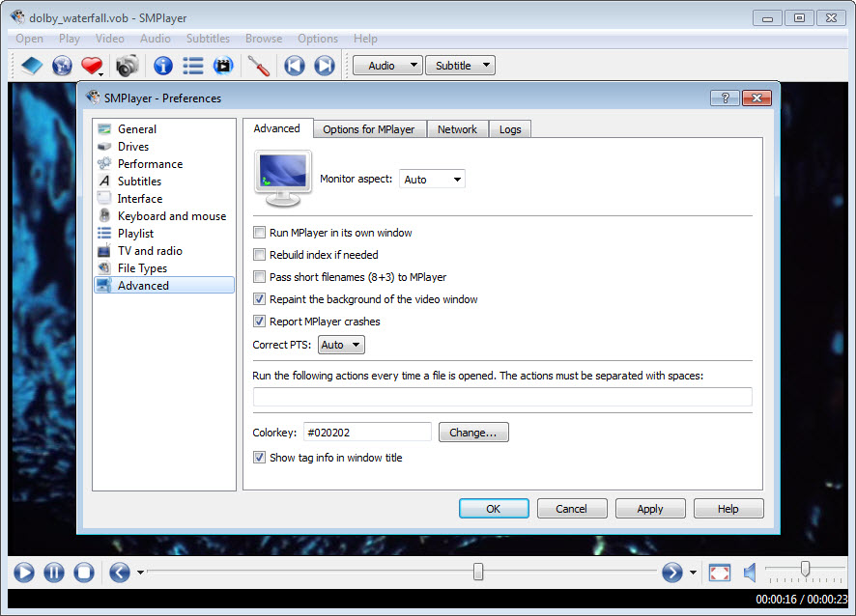Click the playback time display 00:00:16 / 00:00:23
Viewport: 856px width, 616px height.
pyautogui.click(x=801, y=599)
